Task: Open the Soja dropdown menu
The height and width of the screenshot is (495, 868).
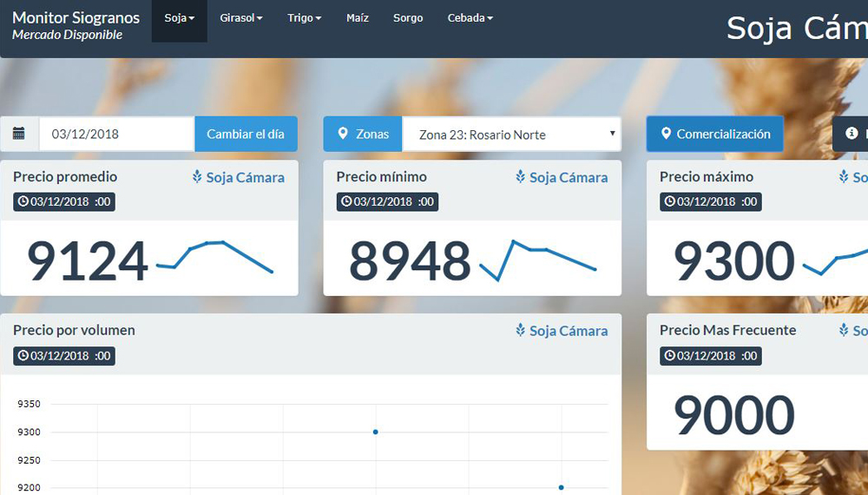Action: click(x=180, y=18)
